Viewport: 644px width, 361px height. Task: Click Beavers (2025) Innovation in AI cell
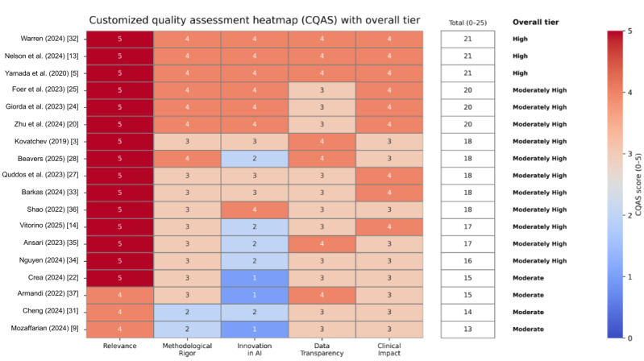(254, 159)
